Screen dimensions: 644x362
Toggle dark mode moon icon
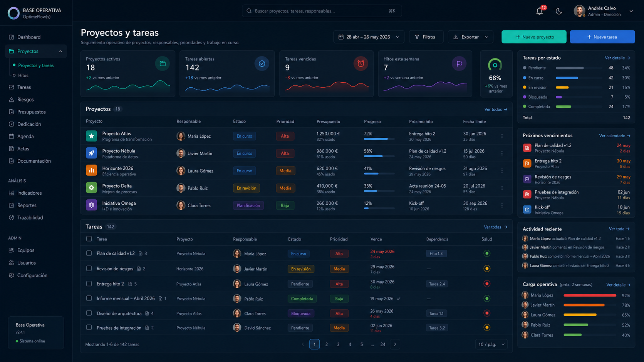pyautogui.click(x=558, y=11)
